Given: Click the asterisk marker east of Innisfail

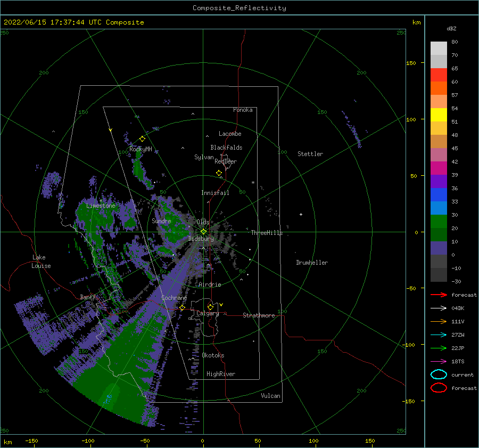Looking at the screenshot, I should point(253,183).
